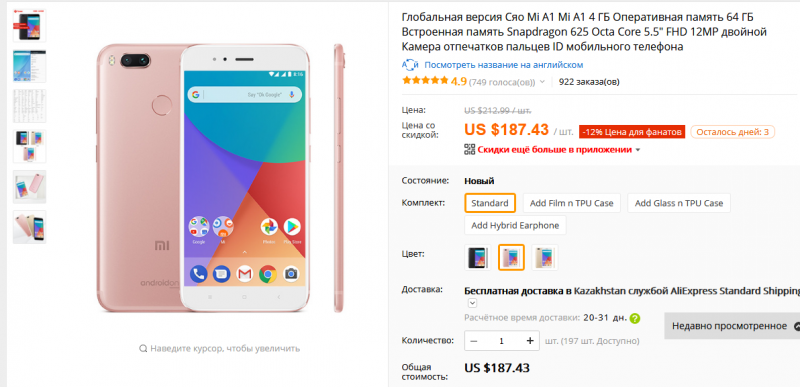800x387 pixels.
Task: Select the Standard bundle option
Action: 490,203
